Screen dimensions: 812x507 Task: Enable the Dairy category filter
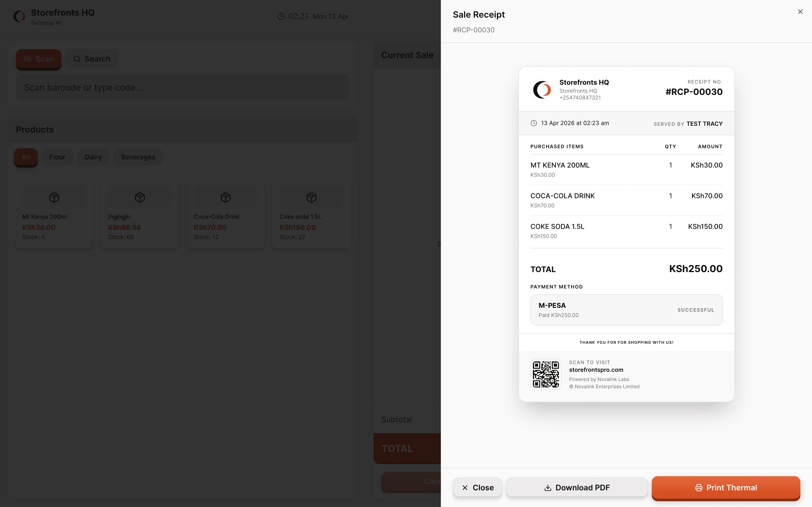click(93, 157)
